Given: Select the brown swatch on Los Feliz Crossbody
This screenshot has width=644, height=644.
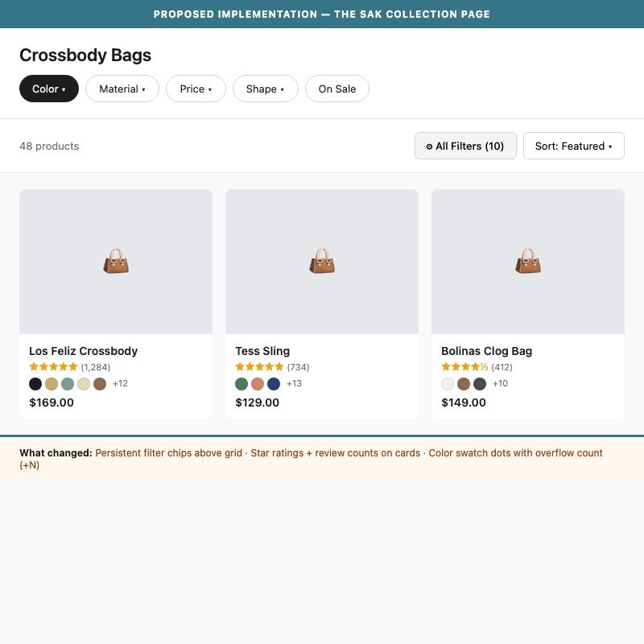Looking at the screenshot, I should [x=100, y=384].
